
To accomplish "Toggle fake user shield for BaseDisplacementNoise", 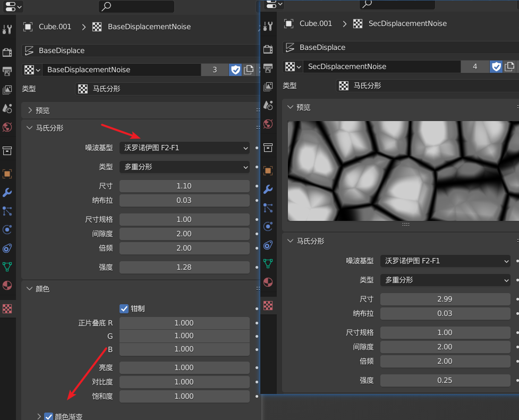I will [x=235, y=70].
